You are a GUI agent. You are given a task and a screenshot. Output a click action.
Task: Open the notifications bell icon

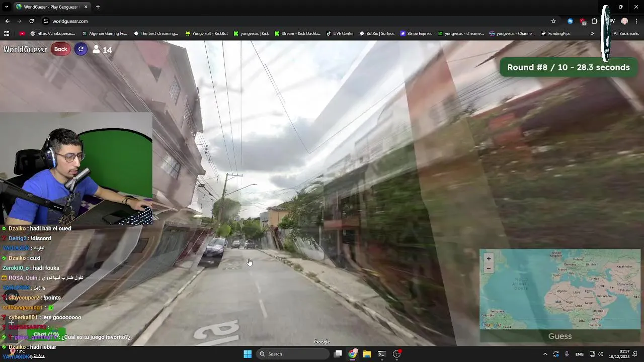pos(636,354)
